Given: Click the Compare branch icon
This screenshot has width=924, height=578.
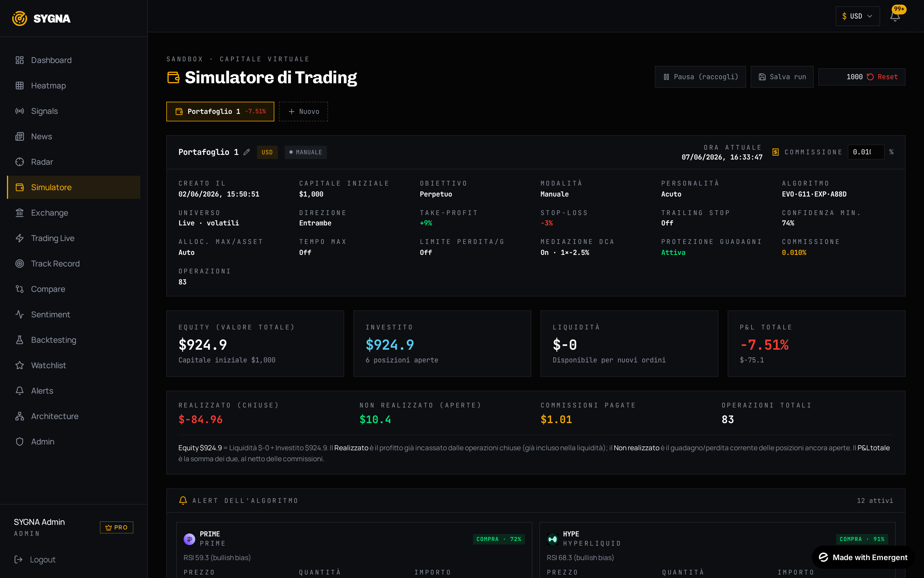Looking at the screenshot, I should (x=19, y=289).
